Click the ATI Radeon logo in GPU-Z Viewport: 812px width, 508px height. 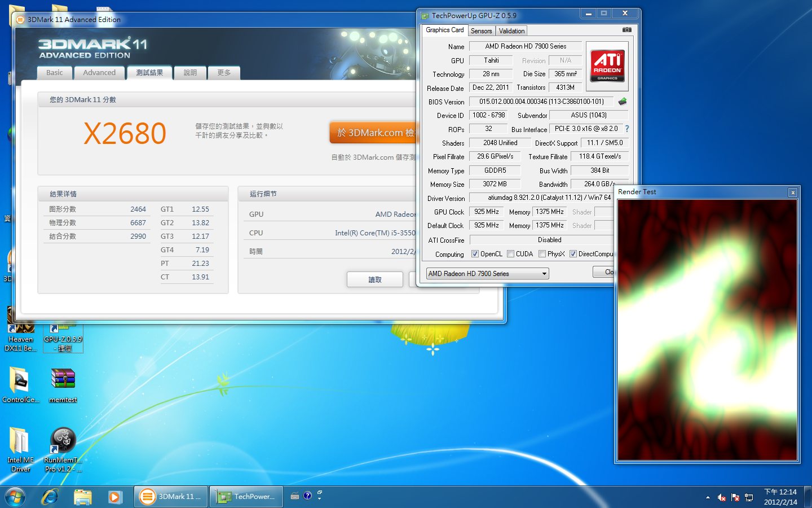(607, 66)
